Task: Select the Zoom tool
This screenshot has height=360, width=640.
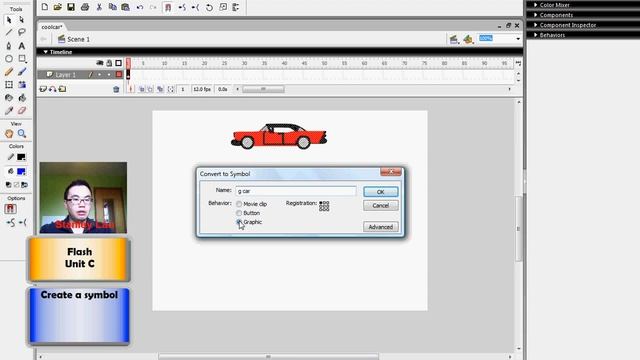Action: pos(22,133)
